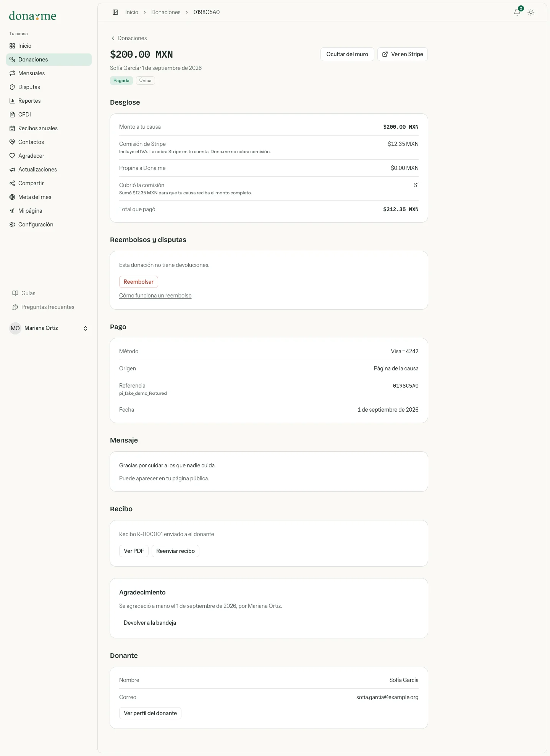Click the Agradecer heart icon
Screen dimensions: 550x756
tap(12, 156)
